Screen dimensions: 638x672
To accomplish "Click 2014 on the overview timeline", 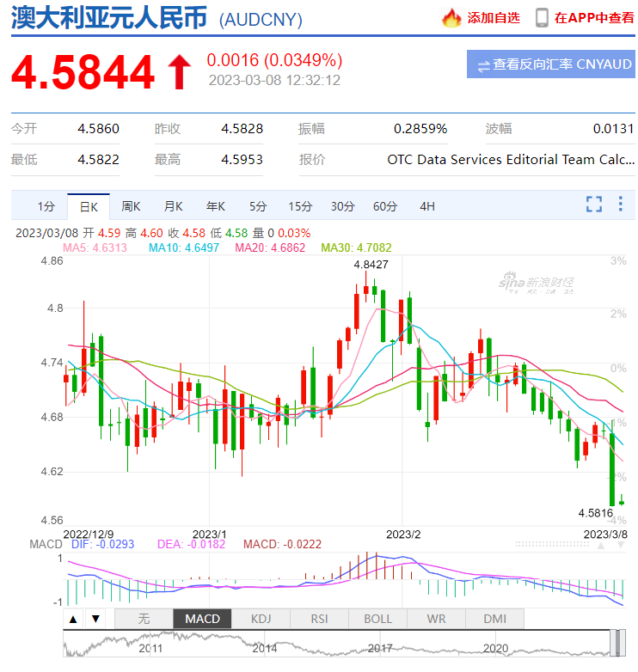I will pyautogui.click(x=265, y=649).
